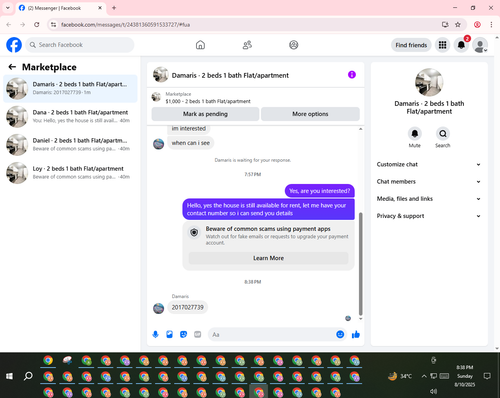
Task: Open the notifications bell with badge
Action: (x=461, y=45)
